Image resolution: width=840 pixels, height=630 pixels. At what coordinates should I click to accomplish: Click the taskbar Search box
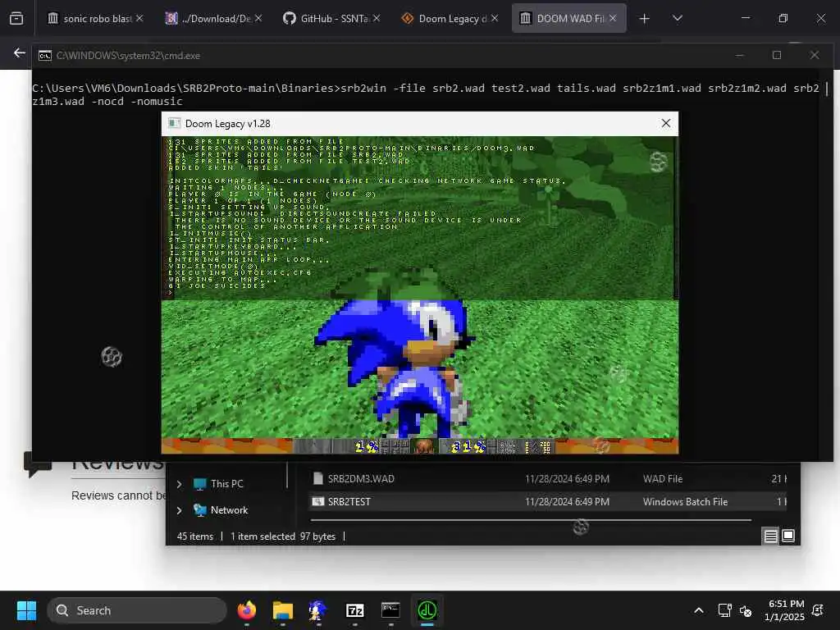137,610
